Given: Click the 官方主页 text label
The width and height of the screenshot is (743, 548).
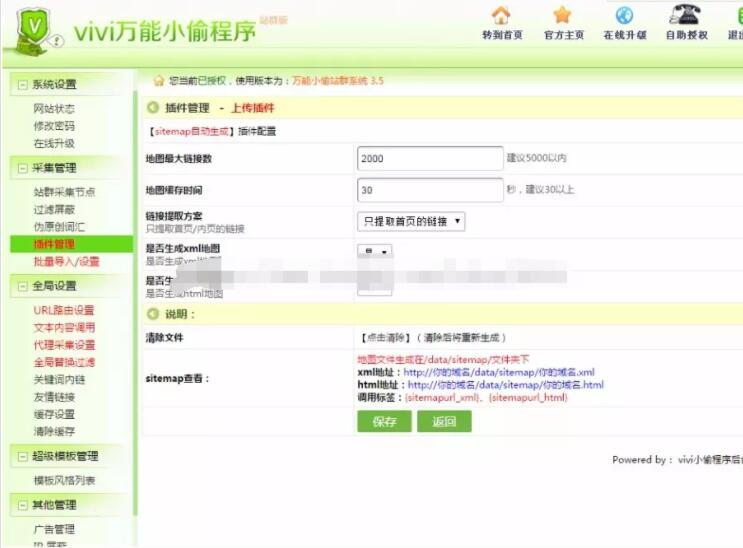Looking at the screenshot, I should click(564, 35).
